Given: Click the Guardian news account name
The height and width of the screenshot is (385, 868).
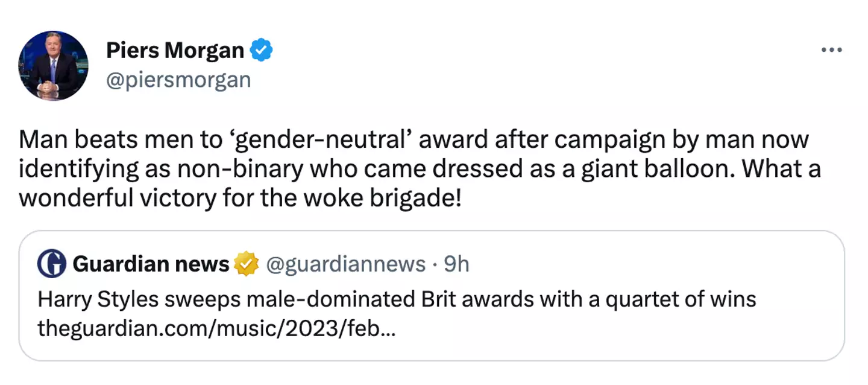Looking at the screenshot, I should click(x=151, y=264).
